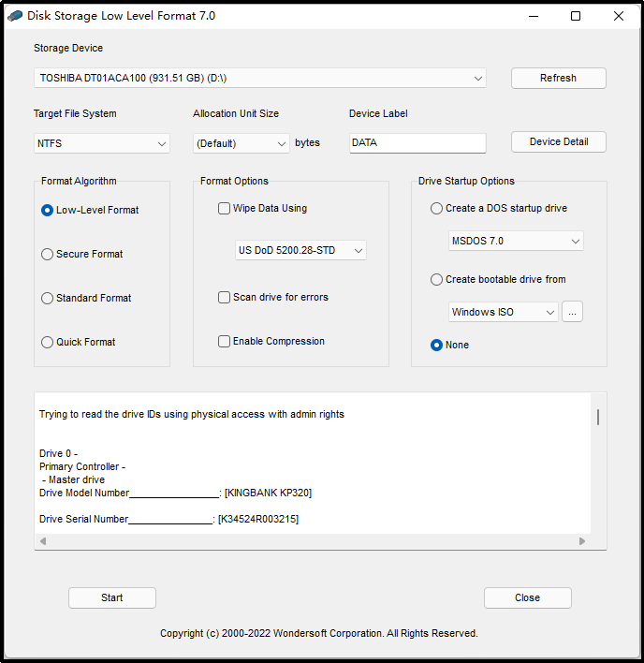
Task: Click the app icon in title bar
Action: pyautogui.click(x=13, y=16)
